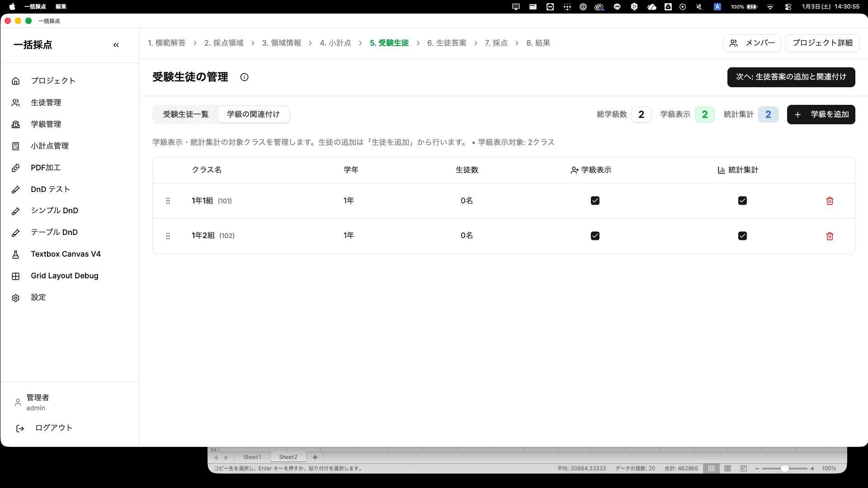The image size is (868, 488).
Task: Open Grid Layout Debug in the sidebar
Action: coord(64,276)
